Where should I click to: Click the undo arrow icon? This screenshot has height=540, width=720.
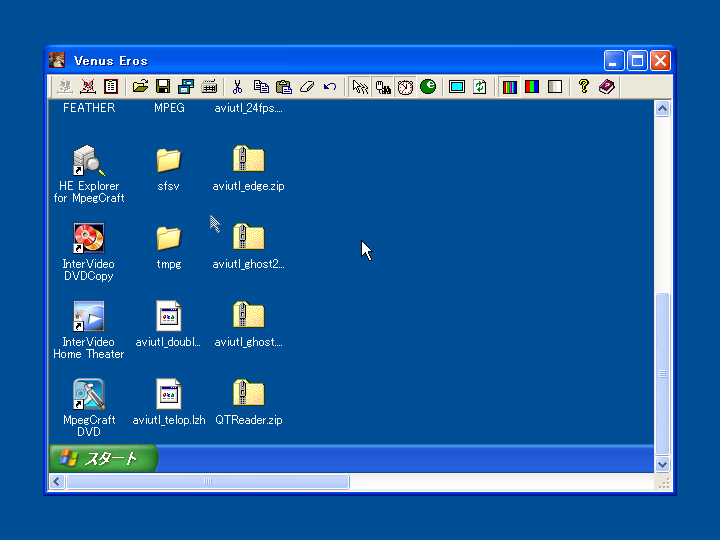(330, 86)
